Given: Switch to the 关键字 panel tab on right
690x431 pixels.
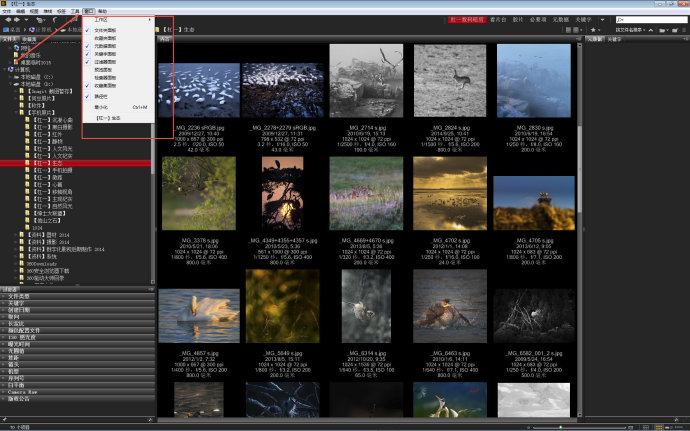Looking at the screenshot, I should click(x=614, y=39).
